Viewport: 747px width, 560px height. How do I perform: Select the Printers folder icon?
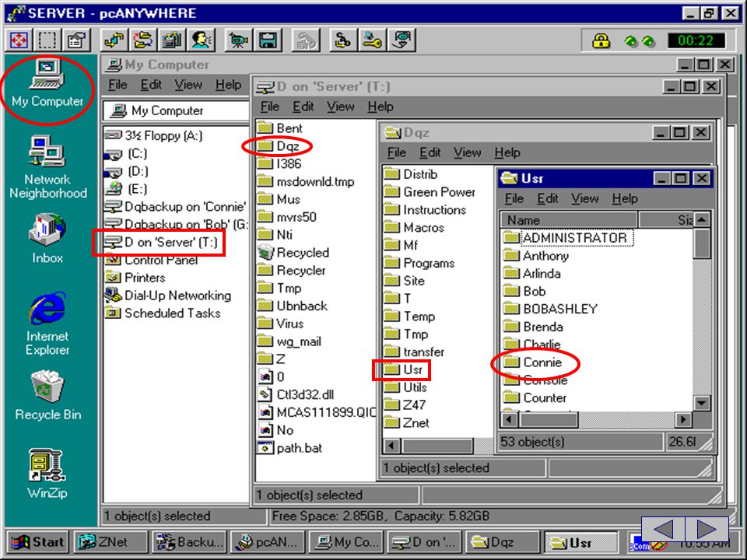(x=135, y=278)
